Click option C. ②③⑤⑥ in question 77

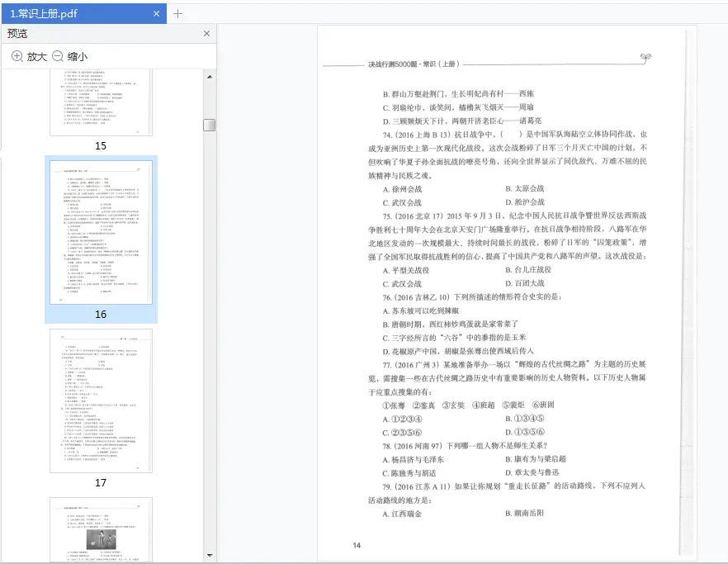tap(402, 433)
